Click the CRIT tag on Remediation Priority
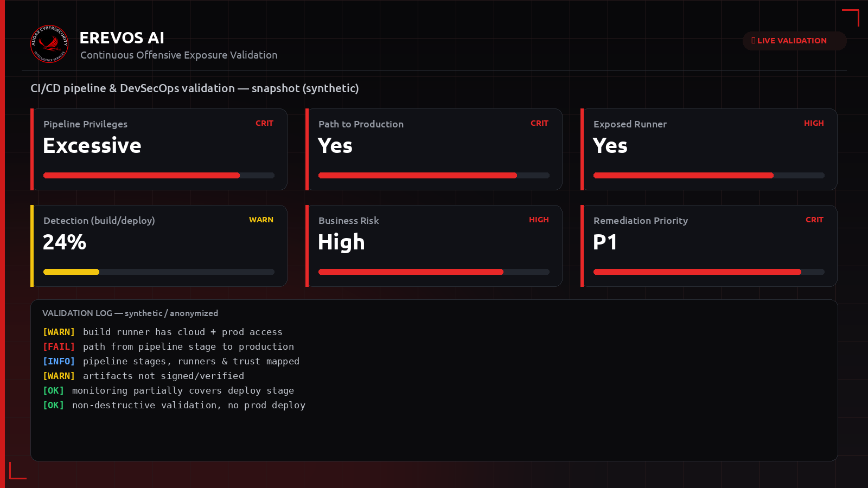Viewport: 868px width, 488px height. 815,220
